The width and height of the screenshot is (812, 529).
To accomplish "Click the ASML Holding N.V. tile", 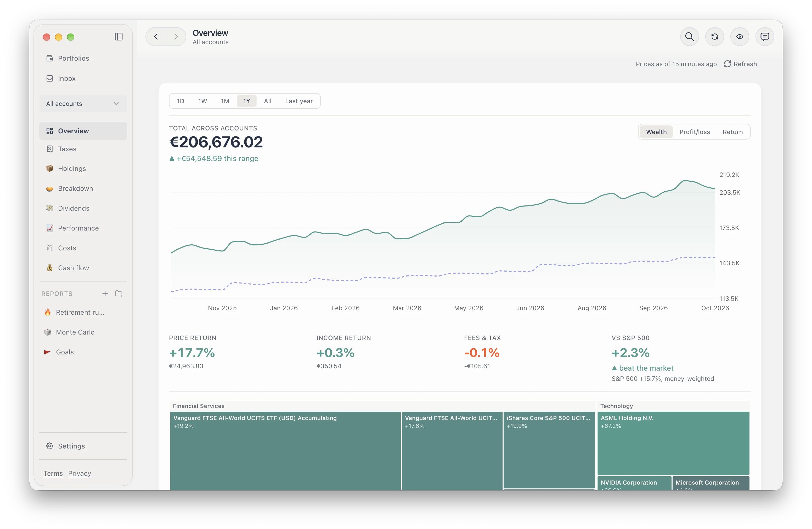I will pos(673,443).
